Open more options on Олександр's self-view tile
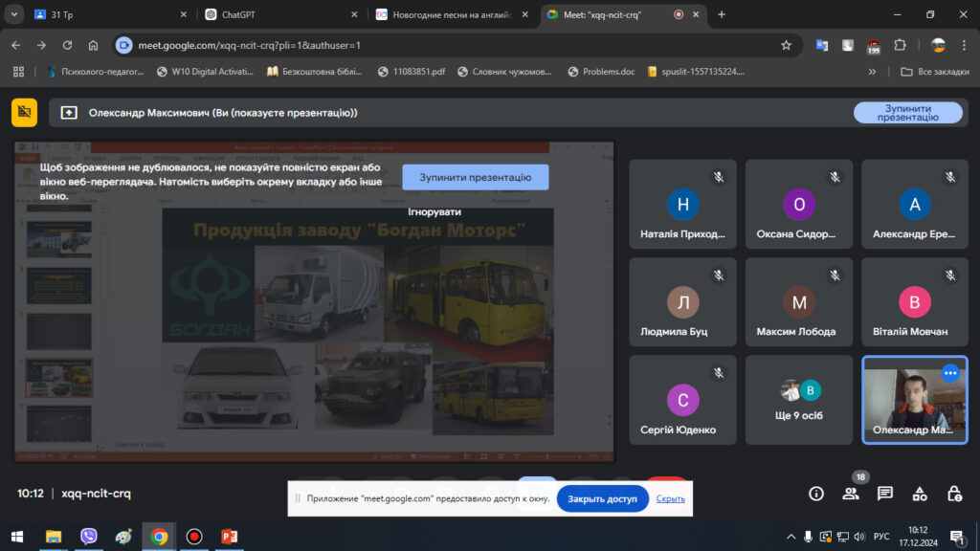The width and height of the screenshot is (980, 551). [950, 373]
